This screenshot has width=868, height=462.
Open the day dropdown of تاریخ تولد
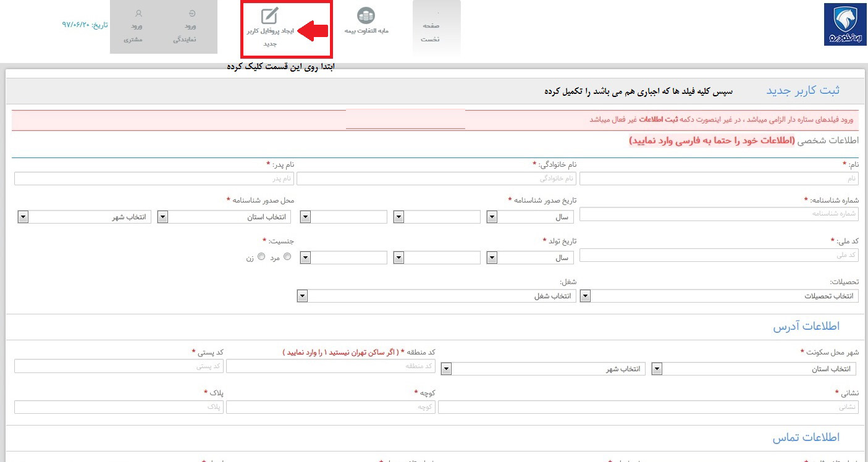tap(344, 258)
